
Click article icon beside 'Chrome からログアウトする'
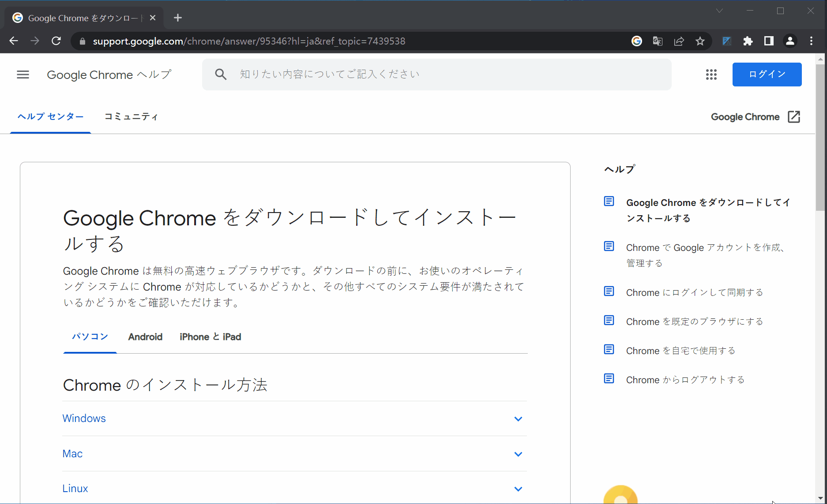click(609, 378)
